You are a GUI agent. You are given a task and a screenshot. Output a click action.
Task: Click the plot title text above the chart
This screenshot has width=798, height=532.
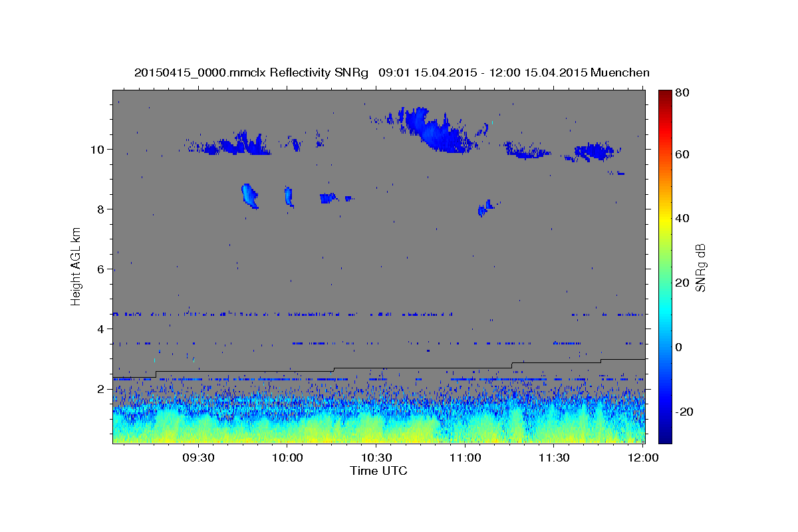click(392, 72)
